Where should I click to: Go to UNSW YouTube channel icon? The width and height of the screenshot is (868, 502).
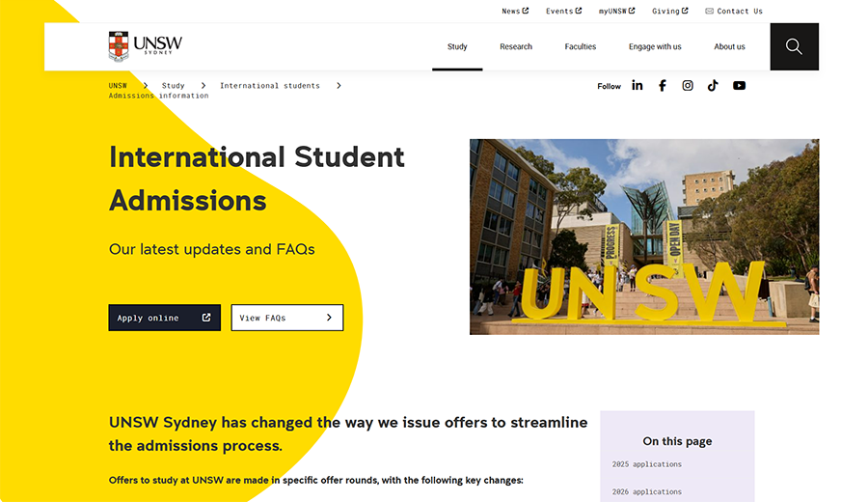click(739, 86)
